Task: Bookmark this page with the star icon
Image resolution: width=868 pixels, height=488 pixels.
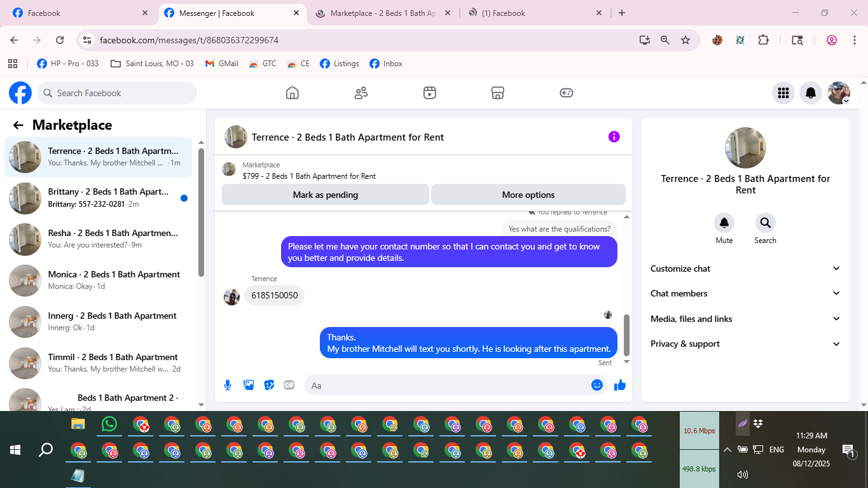Action: pos(685,40)
